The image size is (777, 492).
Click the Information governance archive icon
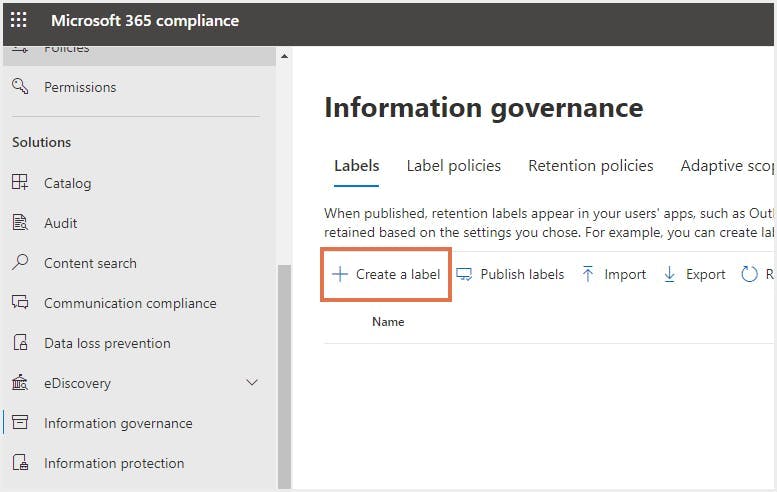coord(20,422)
